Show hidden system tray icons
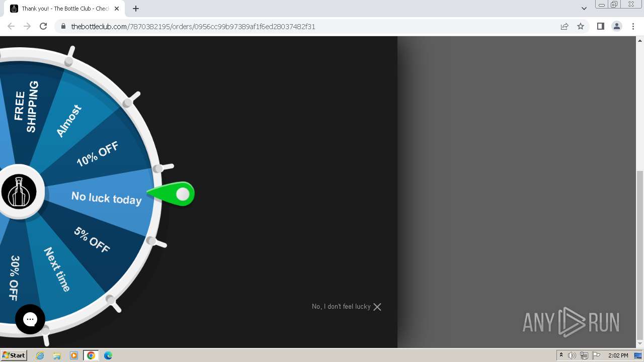 click(x=561, y=355)
